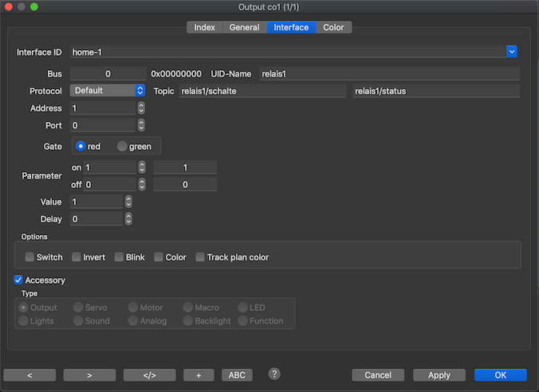Image resolution: width=539 pixels, height=392 pixels.
Task: Enable the Track plan color checkbox
Action: (200, 257)
